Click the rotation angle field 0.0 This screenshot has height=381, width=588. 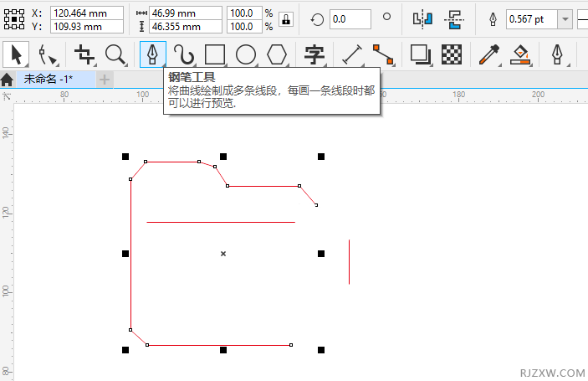click(x=350, y=19)
